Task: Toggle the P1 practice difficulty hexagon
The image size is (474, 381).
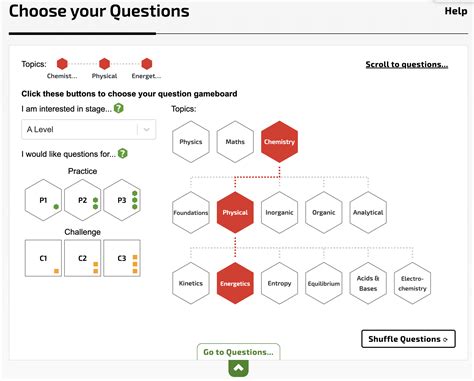Action: tap(43, 200)
